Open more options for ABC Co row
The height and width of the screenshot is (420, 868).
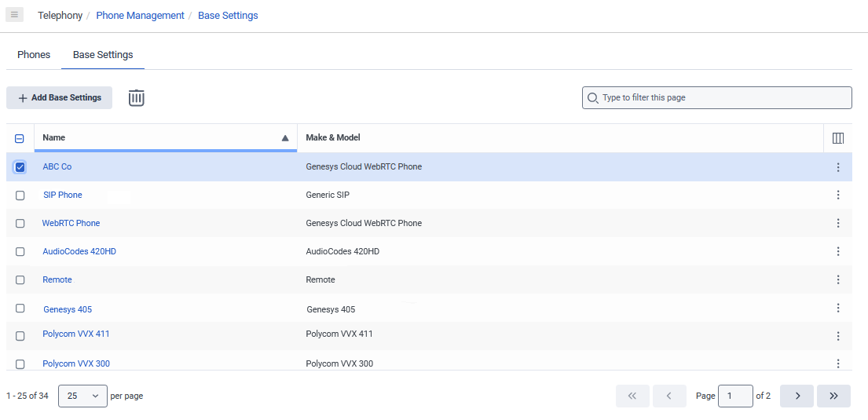tap(837, 167)
